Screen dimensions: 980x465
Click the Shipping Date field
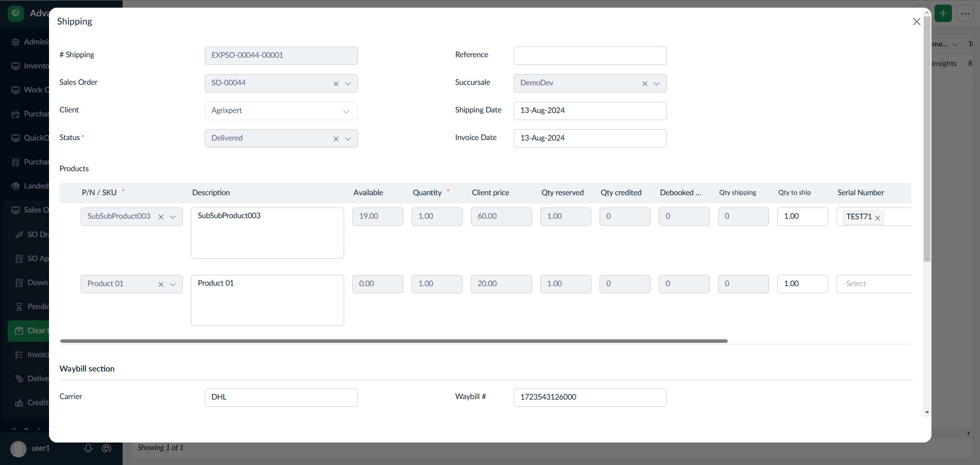point(590,111)
